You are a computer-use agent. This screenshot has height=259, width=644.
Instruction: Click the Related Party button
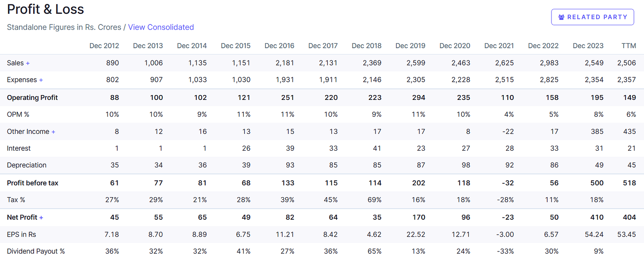pos(592,17)
